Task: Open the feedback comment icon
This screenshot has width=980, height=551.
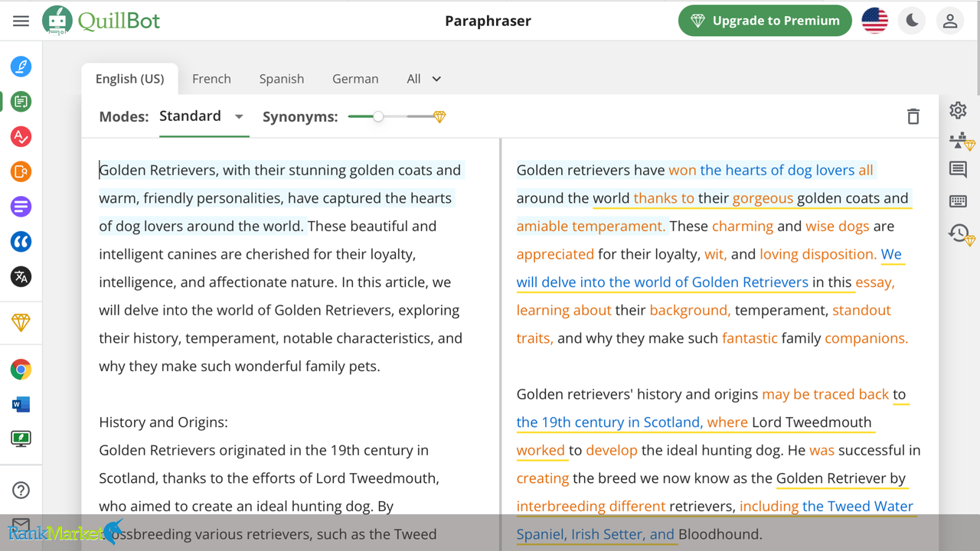Action: point(958,170)
